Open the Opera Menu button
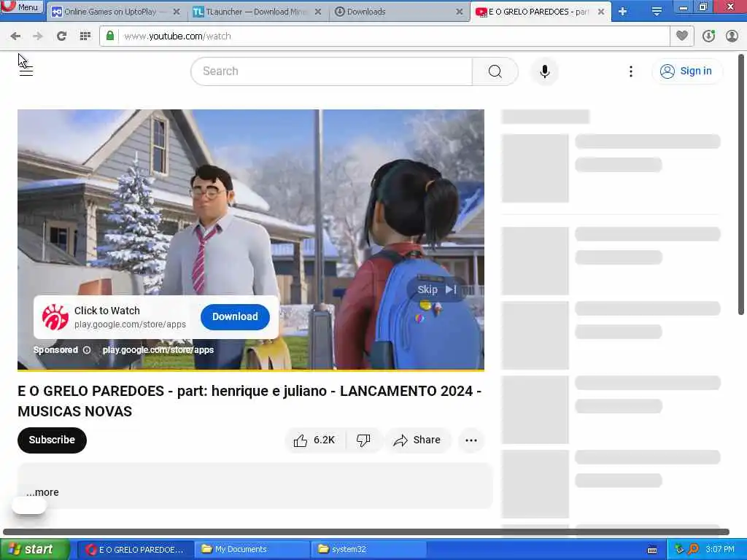This screenshot has height=560, width=747. tap(21, 7)
